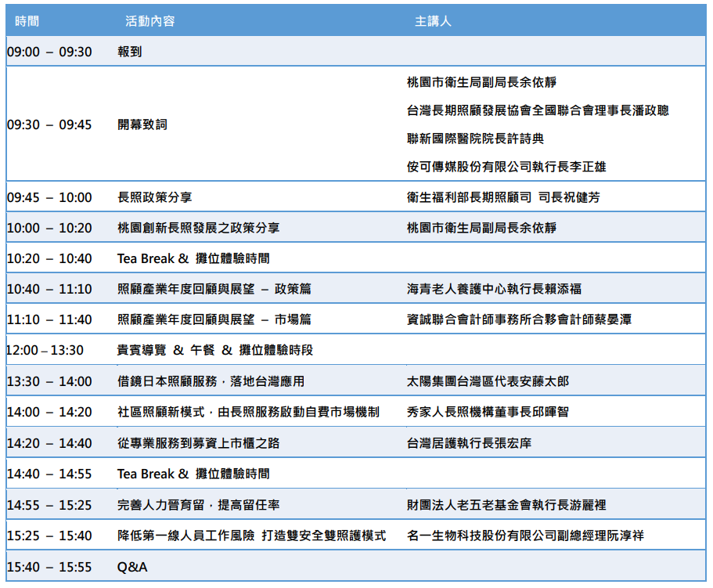This screenshot has width=713, height=588.
Task: Click speaker 衛生福利部長期照顧司 司長祝健芳
Action: 514,197
